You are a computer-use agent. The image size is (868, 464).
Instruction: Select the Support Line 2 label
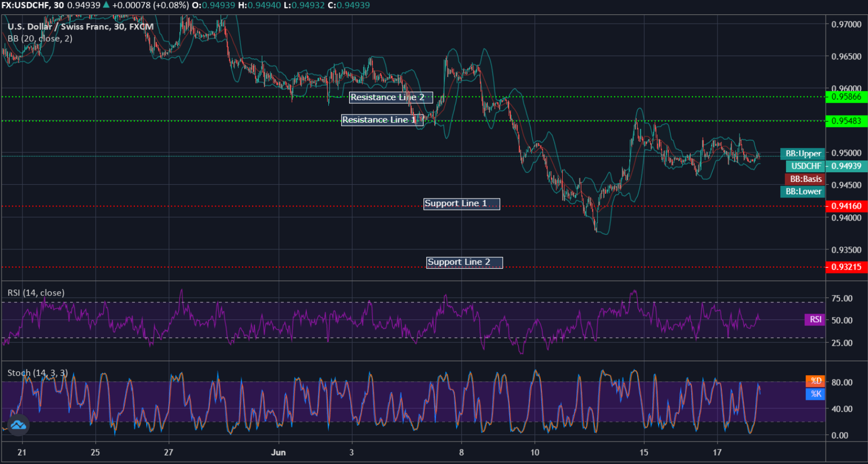pos(464,262)
